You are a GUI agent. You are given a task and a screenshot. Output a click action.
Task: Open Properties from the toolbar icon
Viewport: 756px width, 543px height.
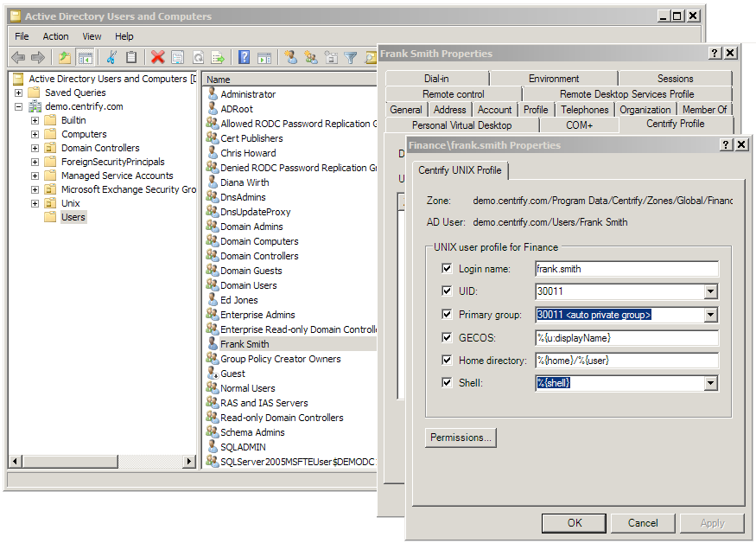[x=177, y=57]
